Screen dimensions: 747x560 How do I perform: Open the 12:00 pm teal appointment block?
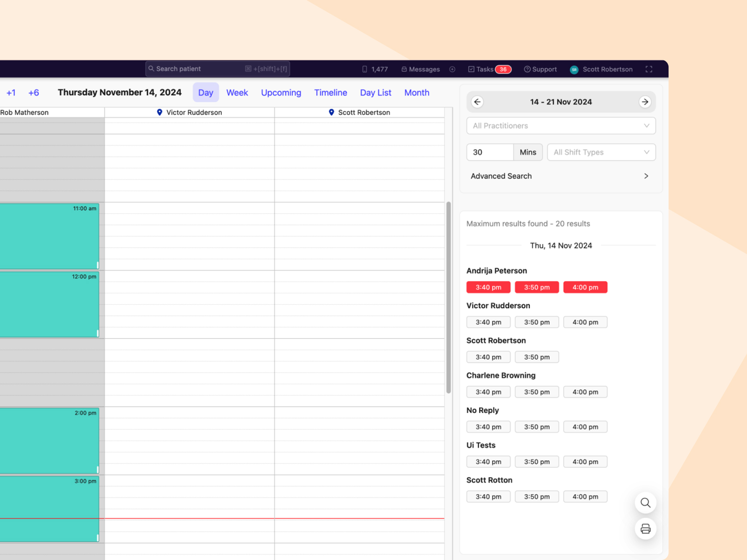[x=49, y=304]
